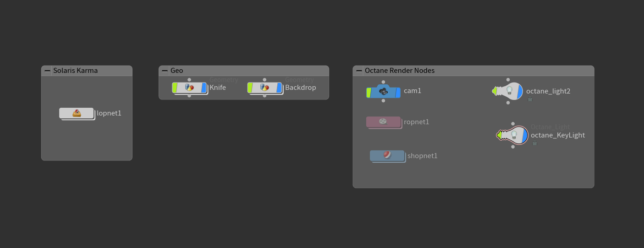644x248 pixels.
Task: Select the octane_light2 light bulb icon
Action: 509,91
